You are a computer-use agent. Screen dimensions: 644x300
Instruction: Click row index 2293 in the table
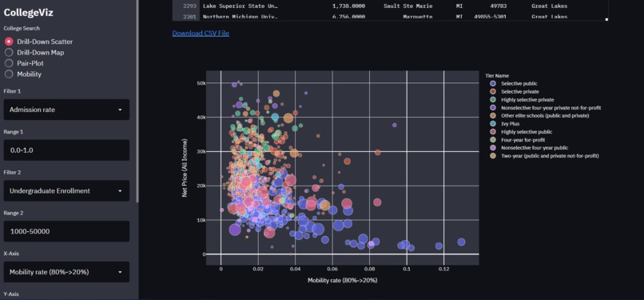pyautogui.click(x=189, y=6)
